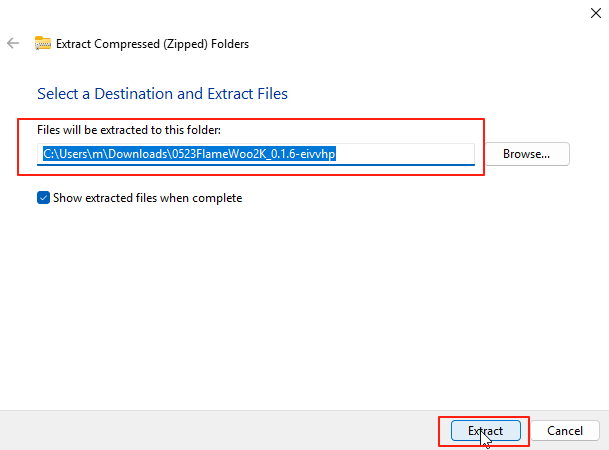Click the back arrow in the wizard header
609x450 pixels.
click(13, 44)
